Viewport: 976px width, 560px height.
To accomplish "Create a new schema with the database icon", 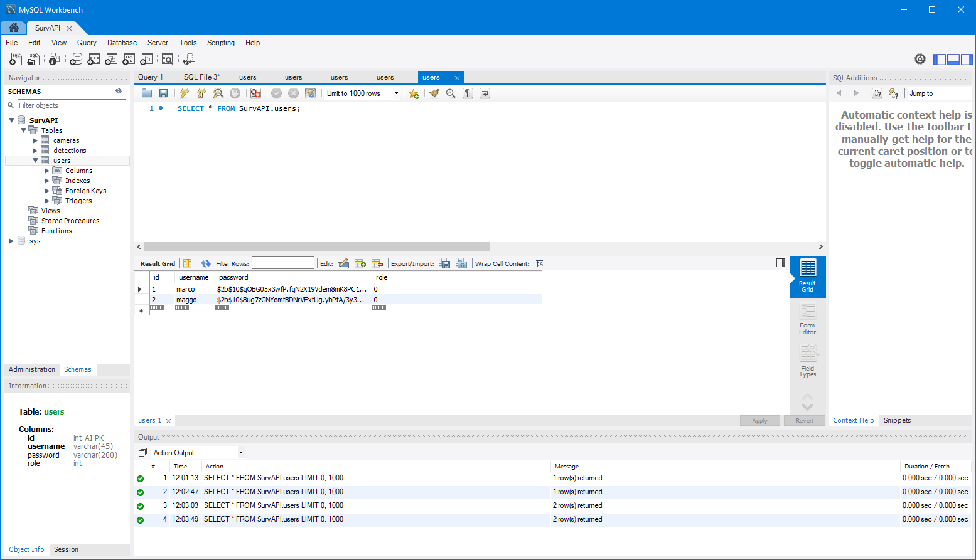I will [x=76, y=60].
